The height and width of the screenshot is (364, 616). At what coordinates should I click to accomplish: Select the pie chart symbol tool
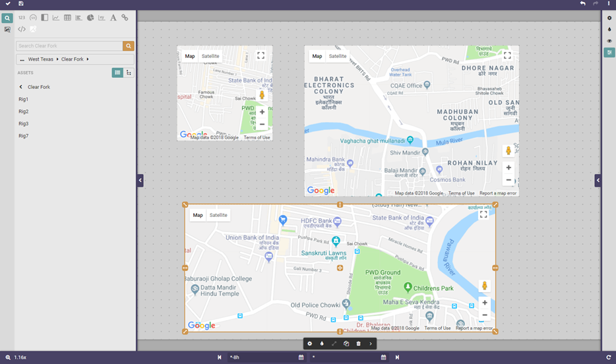coord(90,18)
